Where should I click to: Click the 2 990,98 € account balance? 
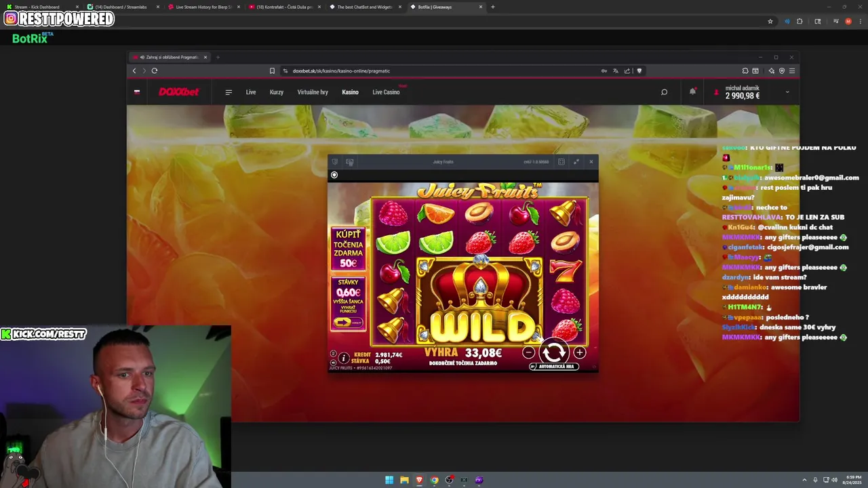(743, 96)
